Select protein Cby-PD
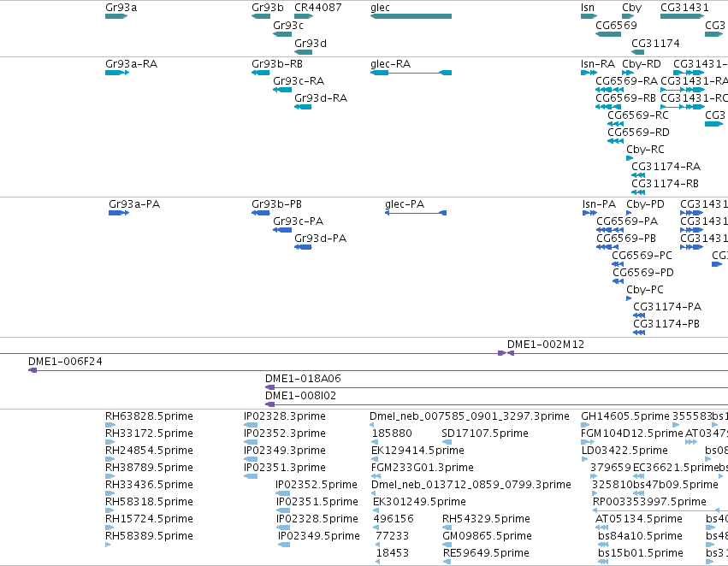Viewport: 728px width, 566px height. [629, 213]
